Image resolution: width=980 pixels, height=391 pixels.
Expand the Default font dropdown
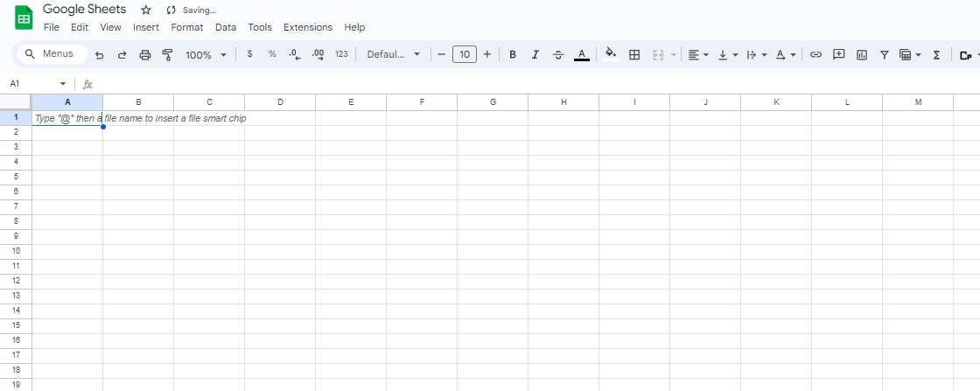point(393,54)
